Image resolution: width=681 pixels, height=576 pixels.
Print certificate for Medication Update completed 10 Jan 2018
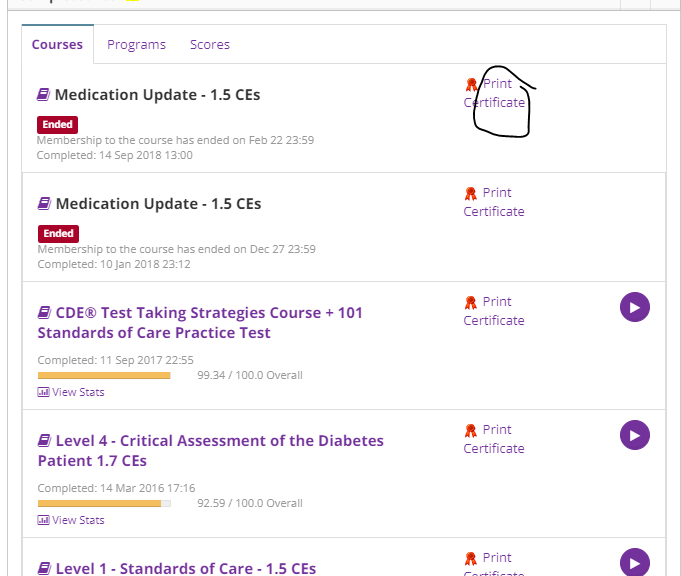pyautogui.click(x=494, y=202)
